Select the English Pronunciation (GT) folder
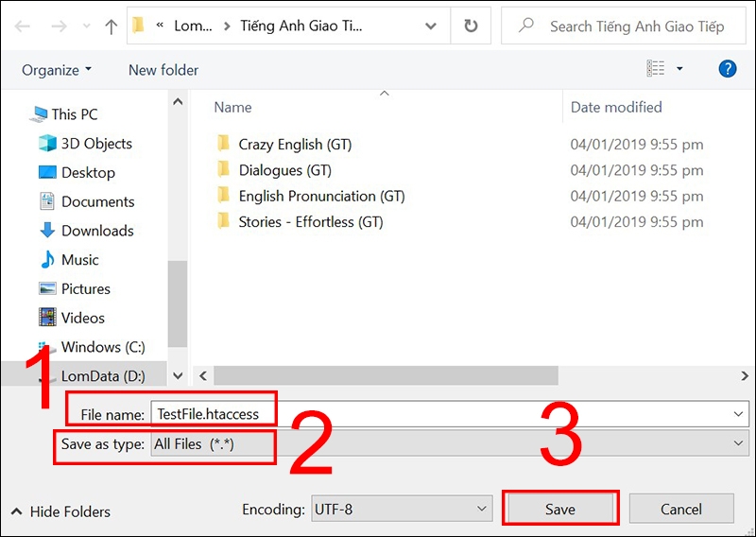The image size is (756, 537). tap(321, 196)
